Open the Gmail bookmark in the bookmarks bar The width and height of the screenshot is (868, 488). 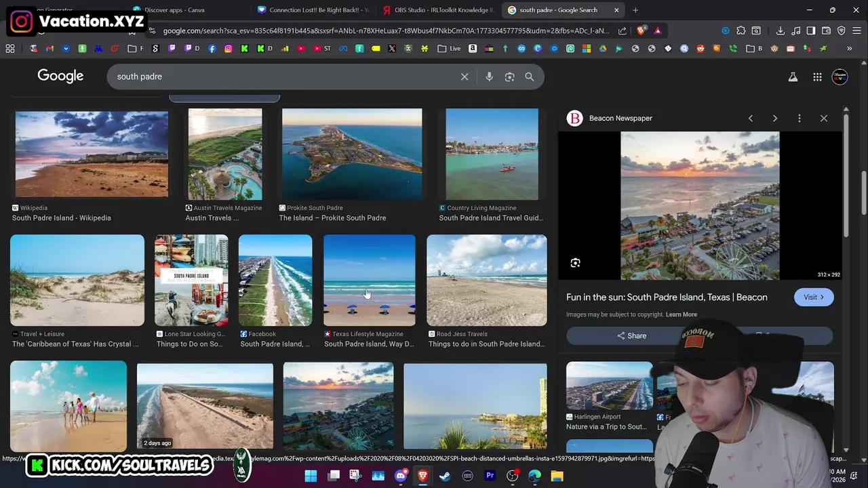[x=50, y=49]
